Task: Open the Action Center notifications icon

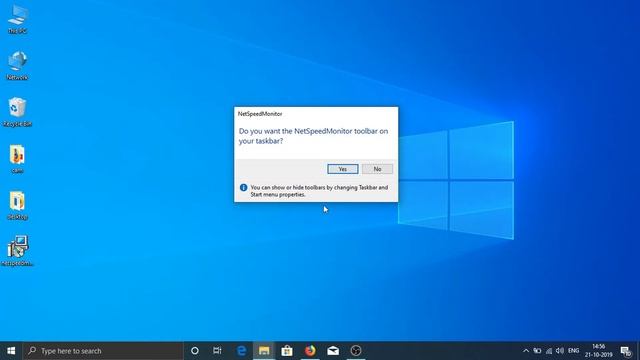Action: [x=626, y=351]
